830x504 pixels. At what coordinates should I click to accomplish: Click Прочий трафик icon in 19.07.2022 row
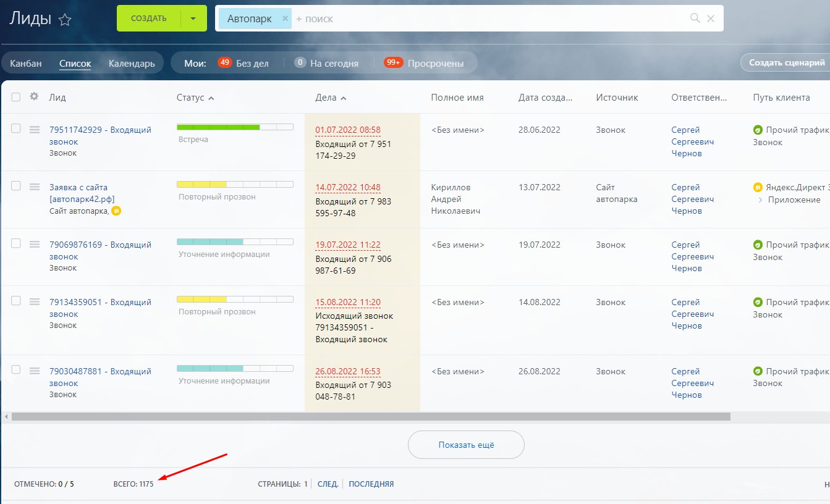758,245
